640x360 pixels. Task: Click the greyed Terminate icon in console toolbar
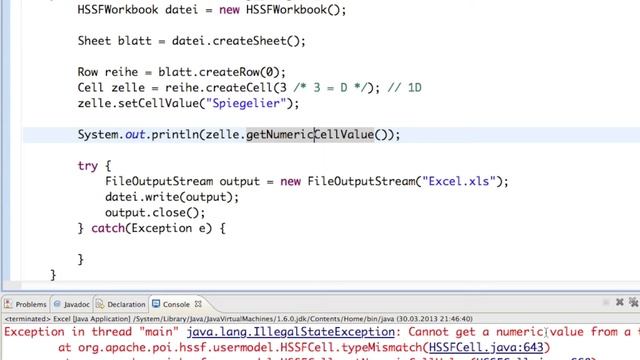pos(605,302)
